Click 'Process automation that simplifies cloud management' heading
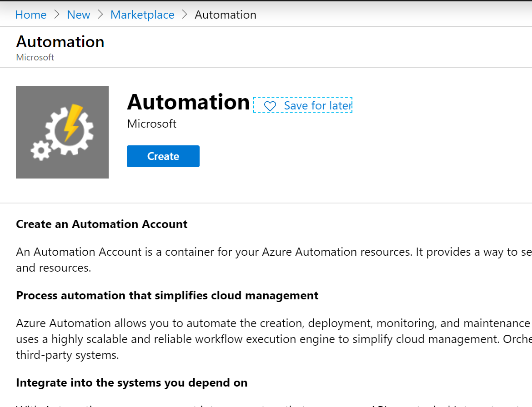 click(x=167, y=296)
